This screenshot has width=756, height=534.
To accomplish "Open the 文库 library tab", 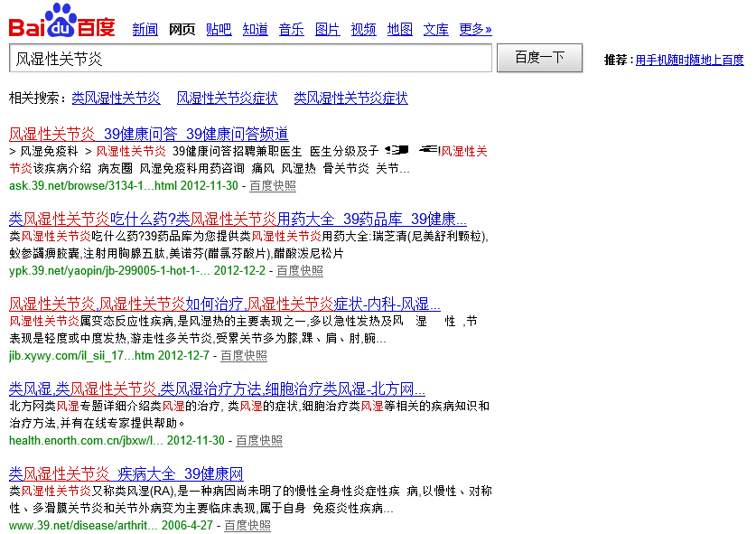I will (x=435, y=30).
